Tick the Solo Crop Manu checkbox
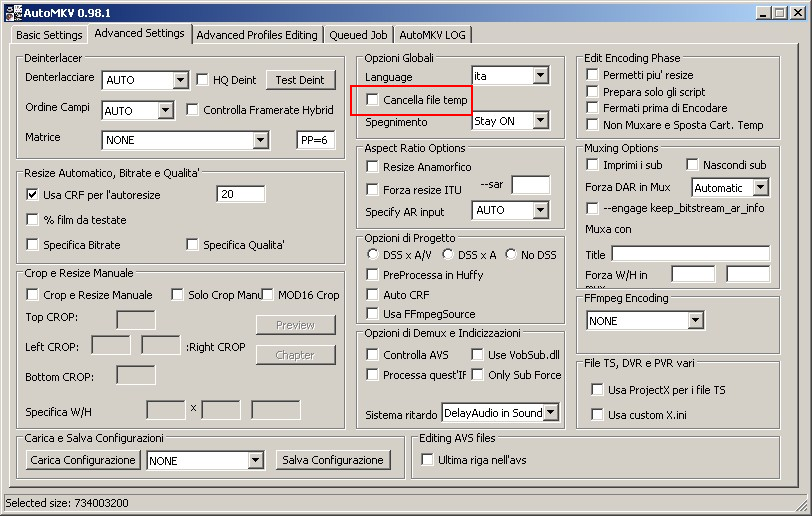Screen dimensions: 812x516 click(x=177, y=294)
